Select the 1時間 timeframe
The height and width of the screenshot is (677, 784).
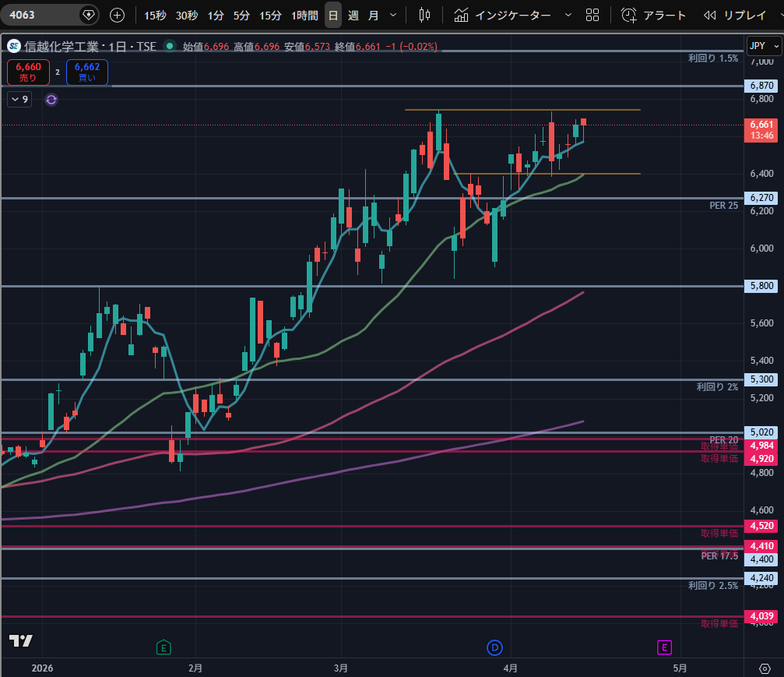click(304, 16)
